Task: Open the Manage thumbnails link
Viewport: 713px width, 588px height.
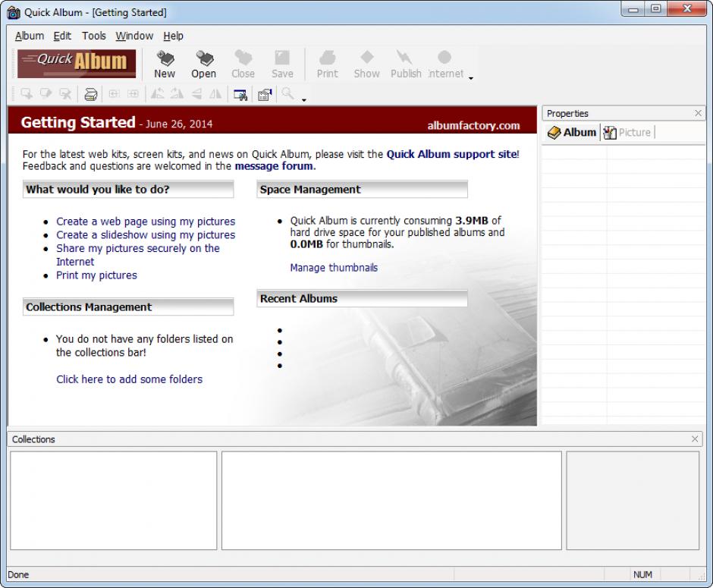Action: click(x=334, y=267)
